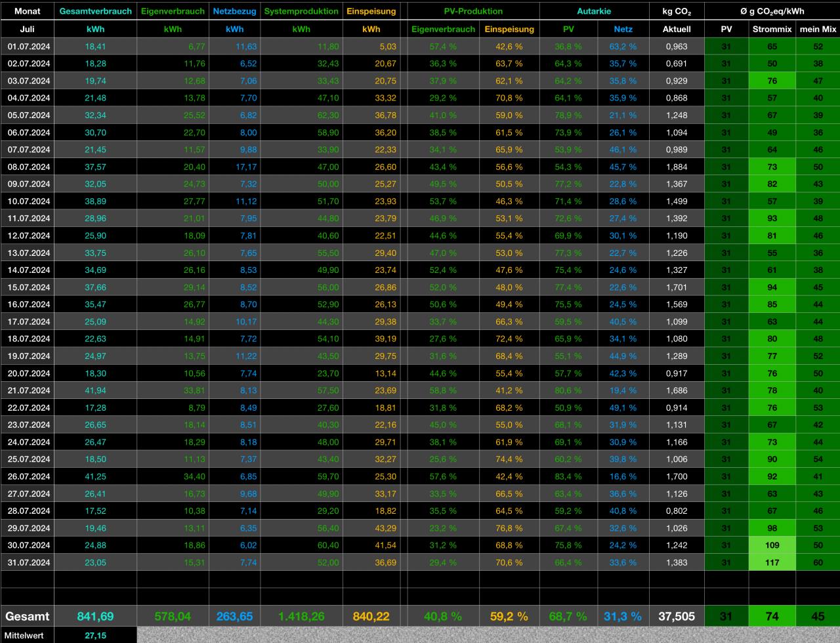The height and width of the screenshot is (643, 840).
Task: Select the Juli cell
Action: (x=27, y=29)
